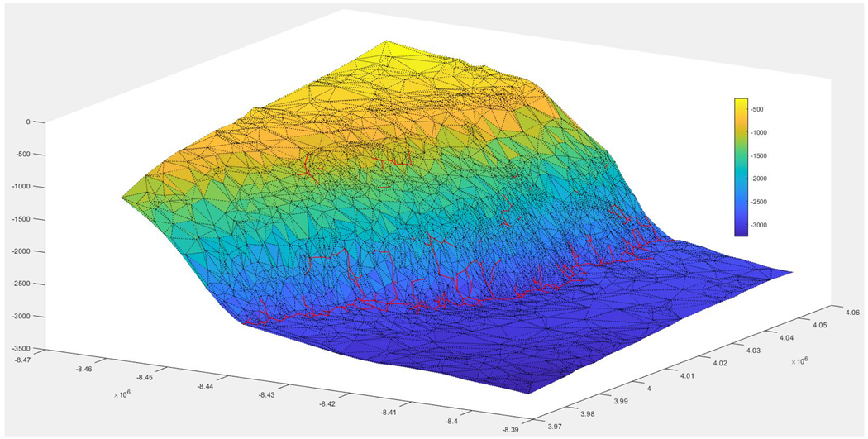Click the vertical axis tick label -3500
The height and width of the screenshot is (439, 868).
[x=22, y=349]
